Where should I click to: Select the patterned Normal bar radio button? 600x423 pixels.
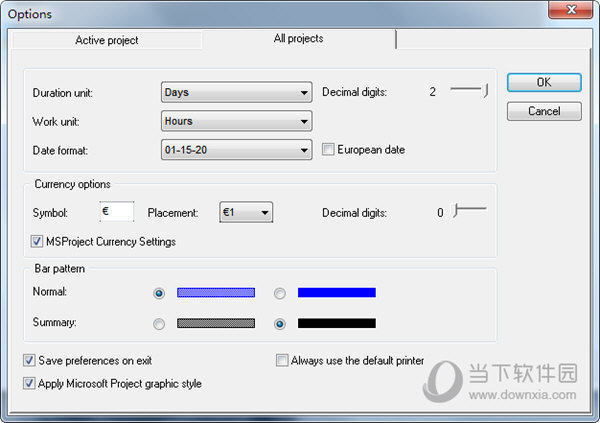[159, 293]
